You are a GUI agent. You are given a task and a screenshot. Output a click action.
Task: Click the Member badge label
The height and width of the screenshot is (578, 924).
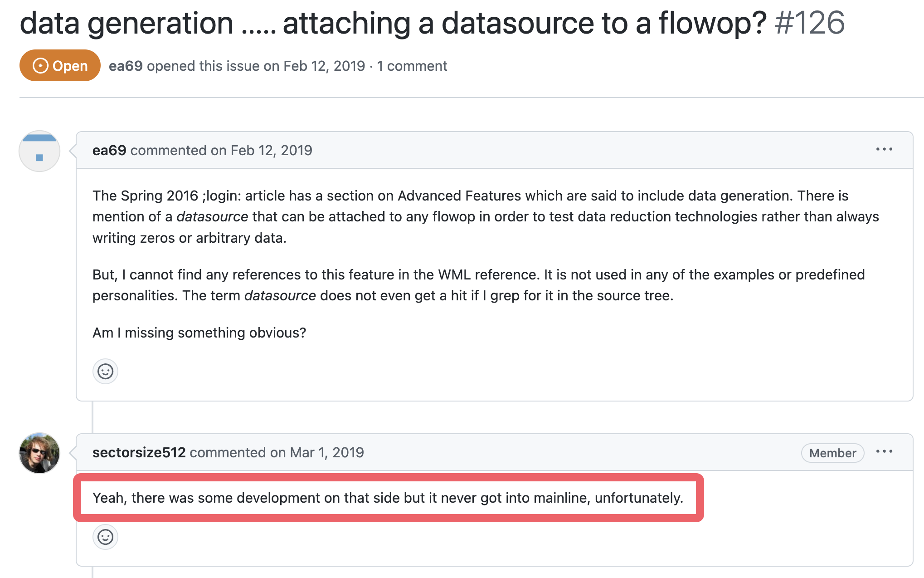[x=832, y=453]
